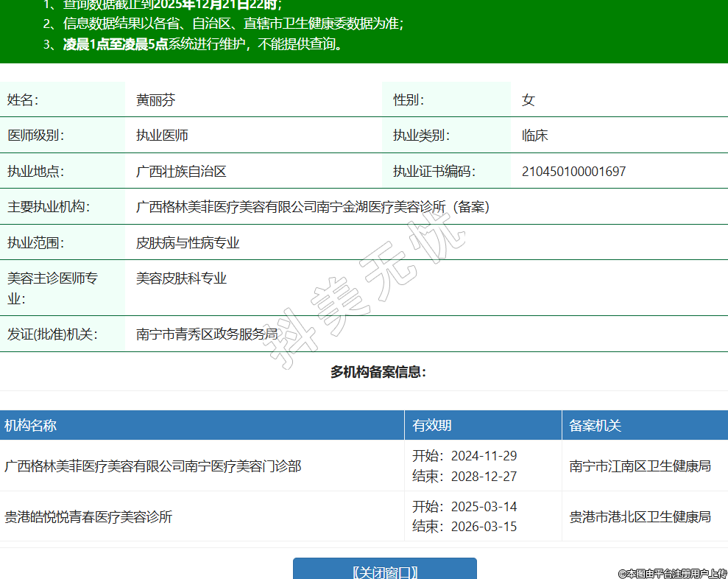This screenshot has width=728, height=579.
Task: Select the certificate number 210450100001697
Action: 573,172
